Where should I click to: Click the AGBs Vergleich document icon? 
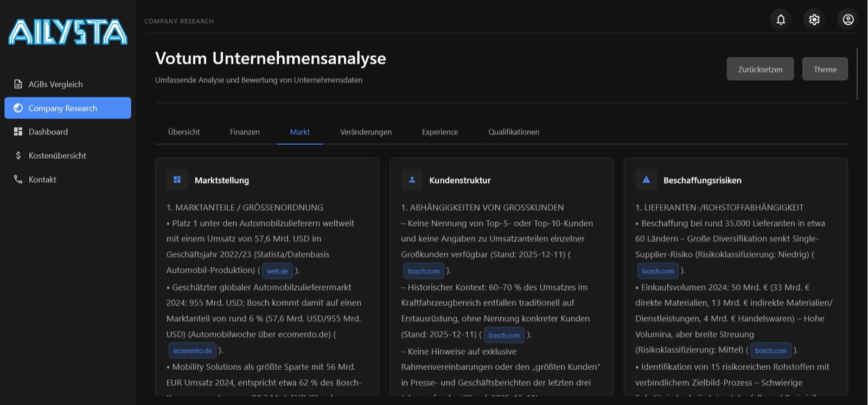(18, 84)
